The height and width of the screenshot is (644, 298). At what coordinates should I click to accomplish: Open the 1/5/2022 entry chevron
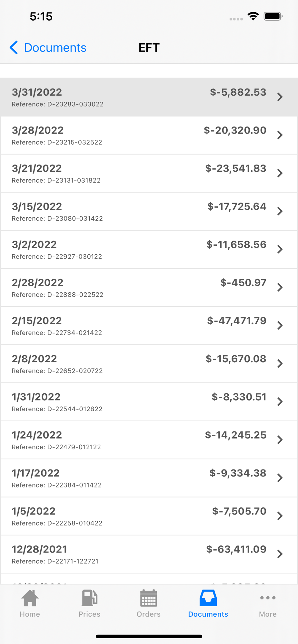280,516
